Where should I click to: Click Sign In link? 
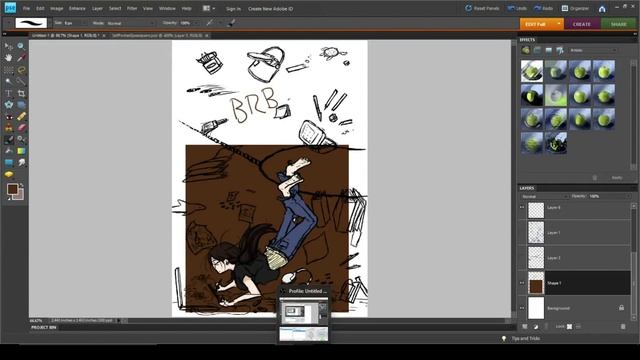coord(233,9)
